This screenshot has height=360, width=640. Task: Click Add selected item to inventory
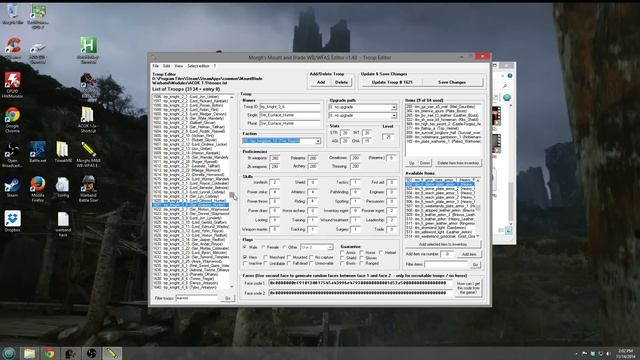click(x=443, y=244)
